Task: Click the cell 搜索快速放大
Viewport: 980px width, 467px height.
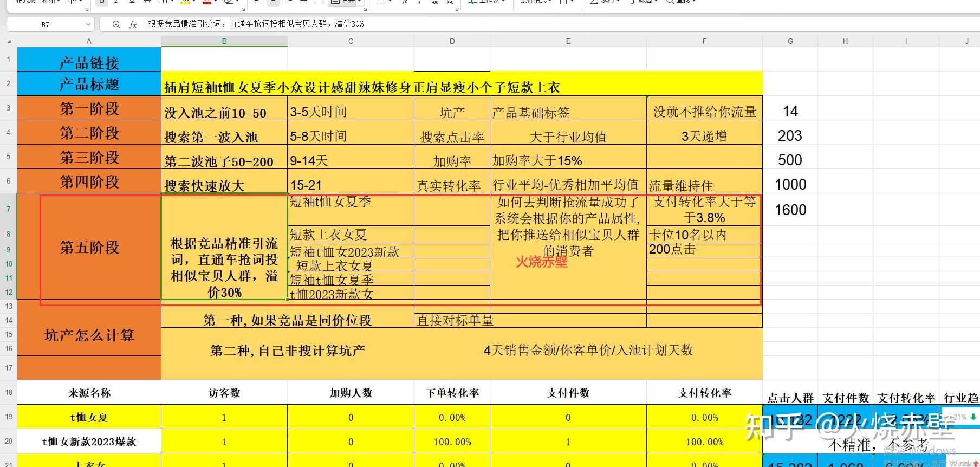Action: tap(224, 181)
